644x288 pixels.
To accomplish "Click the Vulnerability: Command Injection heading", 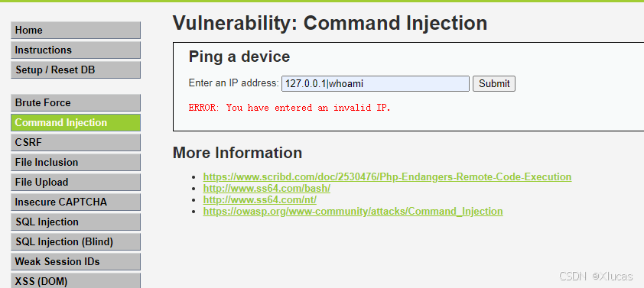I will pyautogui.click(x=330, y=23).
